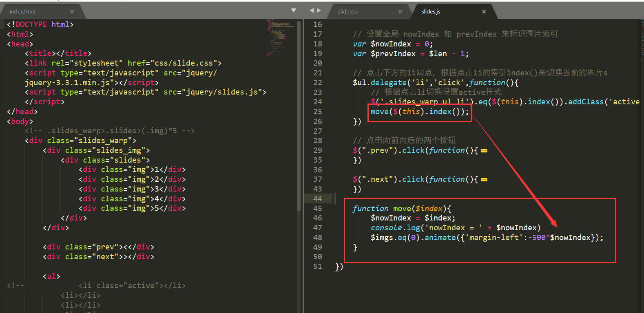Click the left pane vertical scrollbar
The width and height of the screenshot is (644, 313).
tap(299, 116)
